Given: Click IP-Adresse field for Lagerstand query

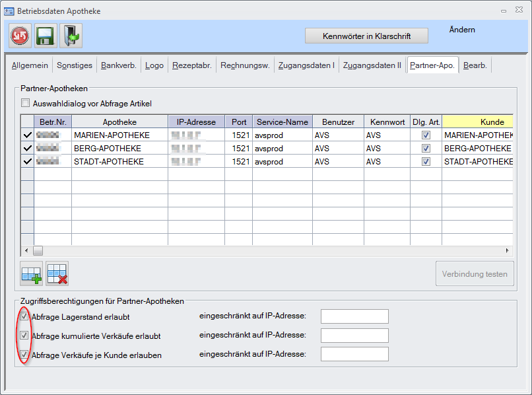Looking at the screenshot, I should click(354, 316).
